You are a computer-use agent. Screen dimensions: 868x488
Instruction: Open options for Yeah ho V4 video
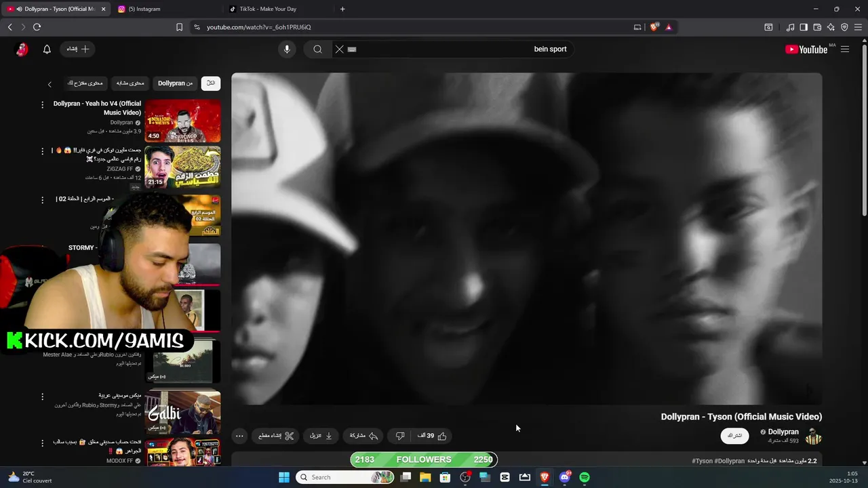tap(42, 104)
